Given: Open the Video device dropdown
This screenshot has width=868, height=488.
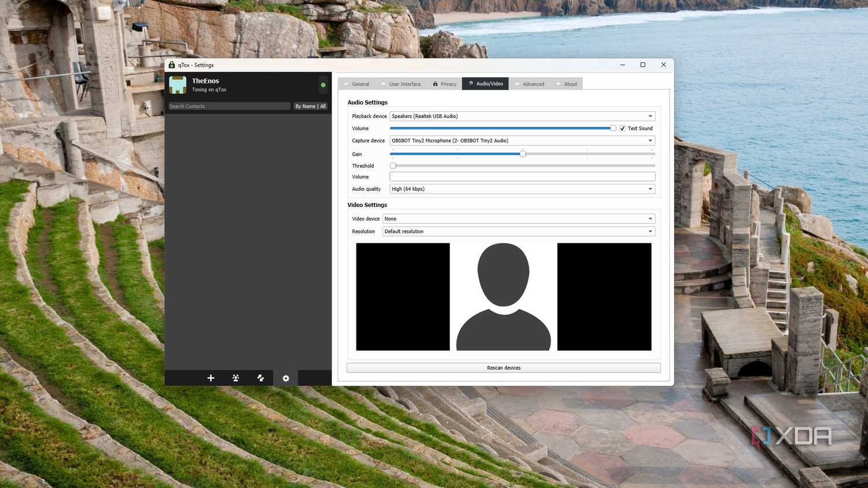Looking at the screenshot, I should coord(518,219).
